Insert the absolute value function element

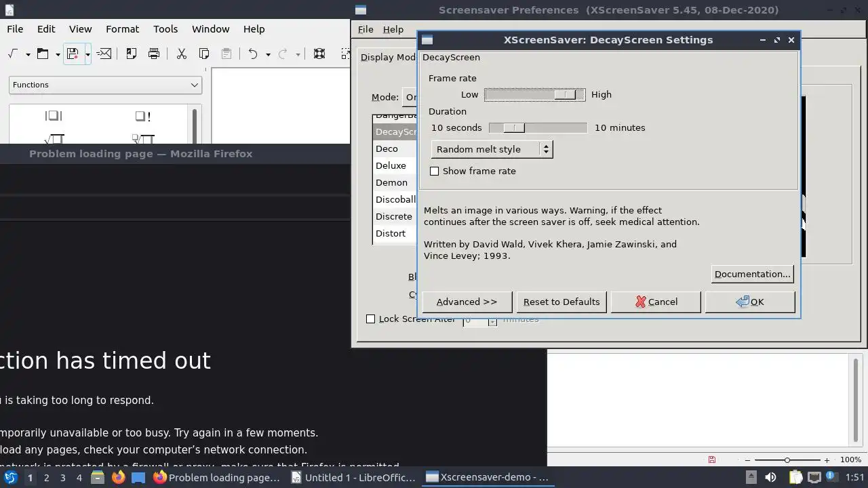click(54, 116)
